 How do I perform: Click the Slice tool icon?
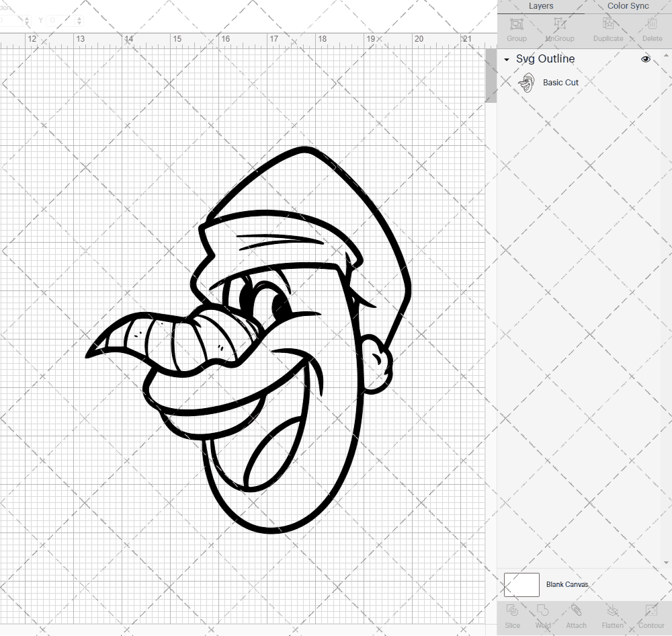[512, 610]
